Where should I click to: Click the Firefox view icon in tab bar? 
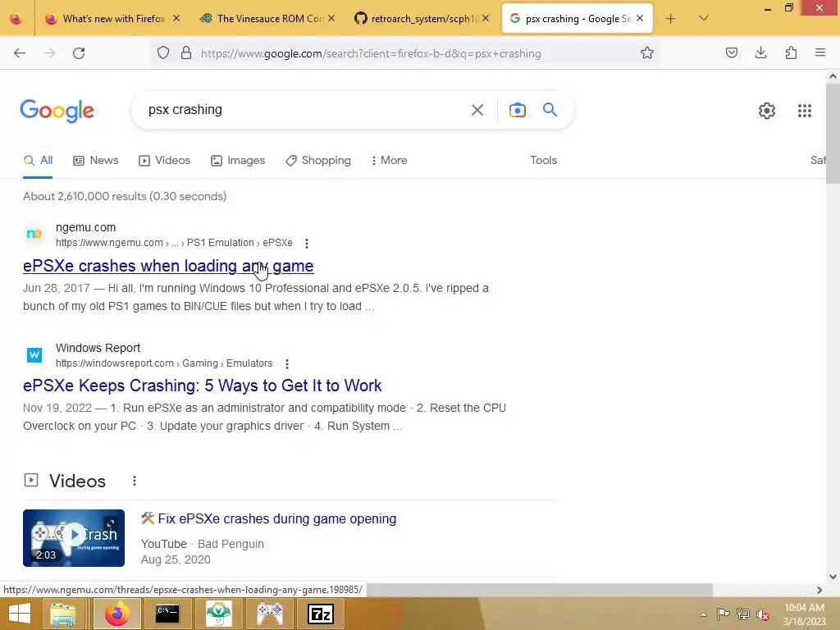tap(16, 19)
